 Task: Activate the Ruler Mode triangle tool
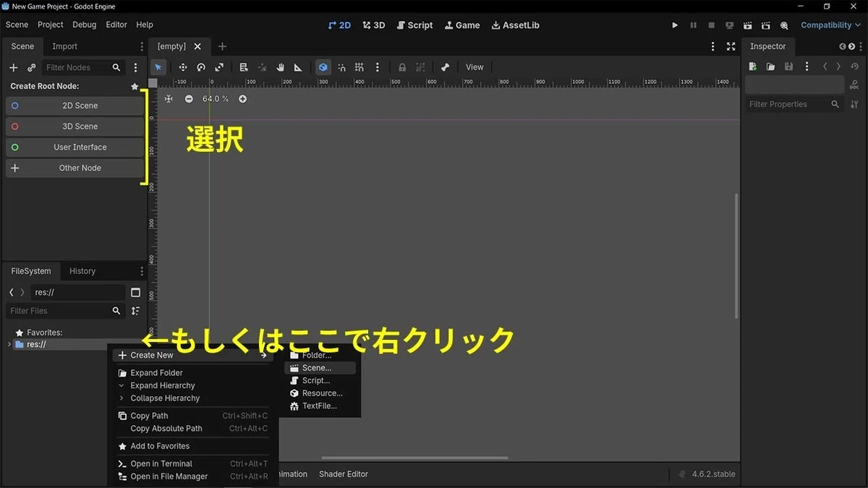click(x=298, y=67)
